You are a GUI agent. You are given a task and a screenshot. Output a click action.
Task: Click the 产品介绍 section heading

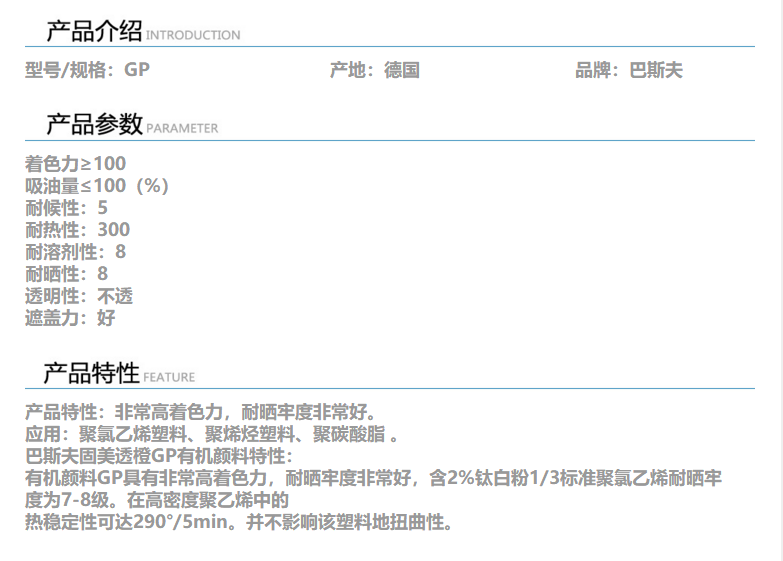pyautogui.click(x=94, y=31)
